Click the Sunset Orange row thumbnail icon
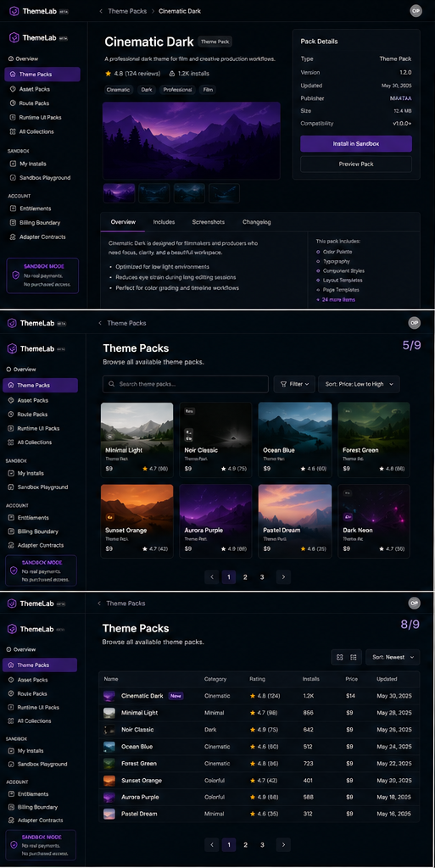435x868 pixels. (109, 780)
